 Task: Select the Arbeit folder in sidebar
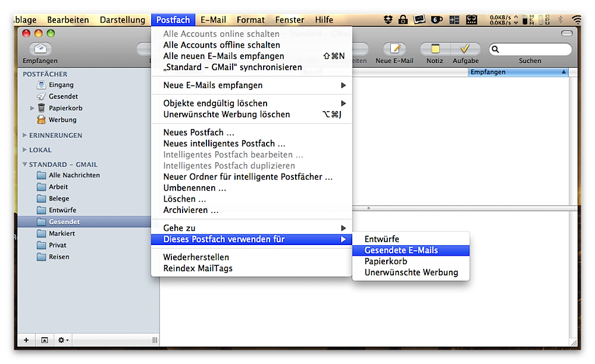[x=58, y=187]
